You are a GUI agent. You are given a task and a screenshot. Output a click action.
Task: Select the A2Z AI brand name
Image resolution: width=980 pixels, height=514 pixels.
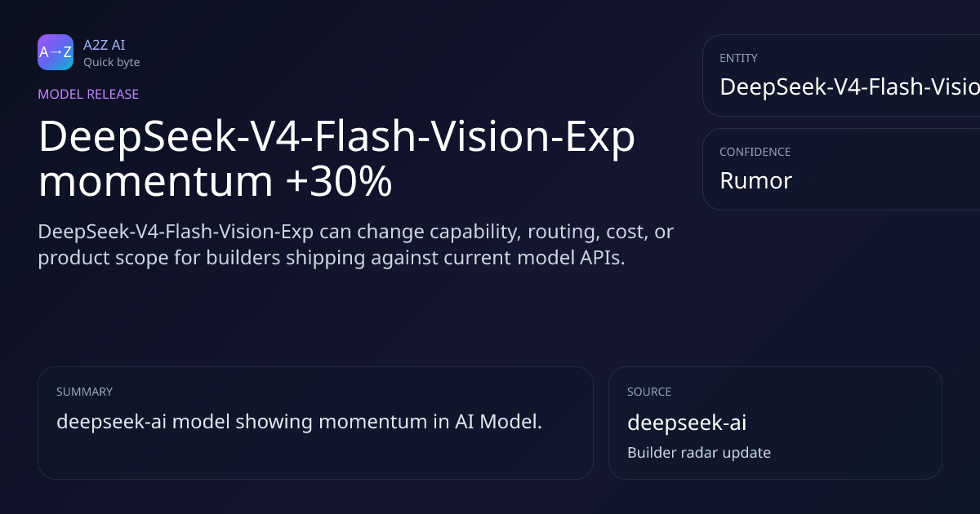pyautogui.click(x=104, y=45)
